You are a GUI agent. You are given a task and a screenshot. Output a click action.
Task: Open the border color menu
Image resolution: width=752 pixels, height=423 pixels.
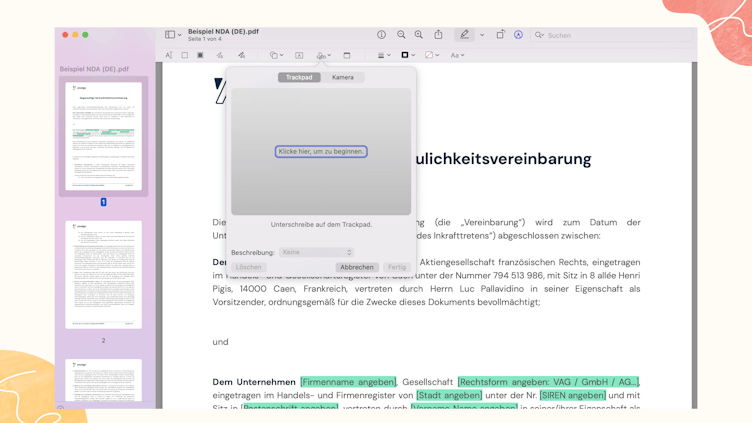(x=408, y=55)
